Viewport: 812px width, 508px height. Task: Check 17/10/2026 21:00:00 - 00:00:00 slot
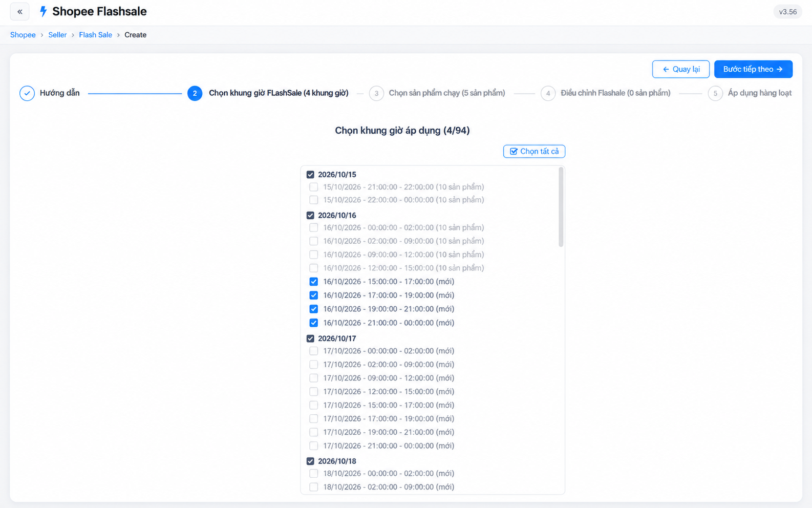click(x=314, y=446)
